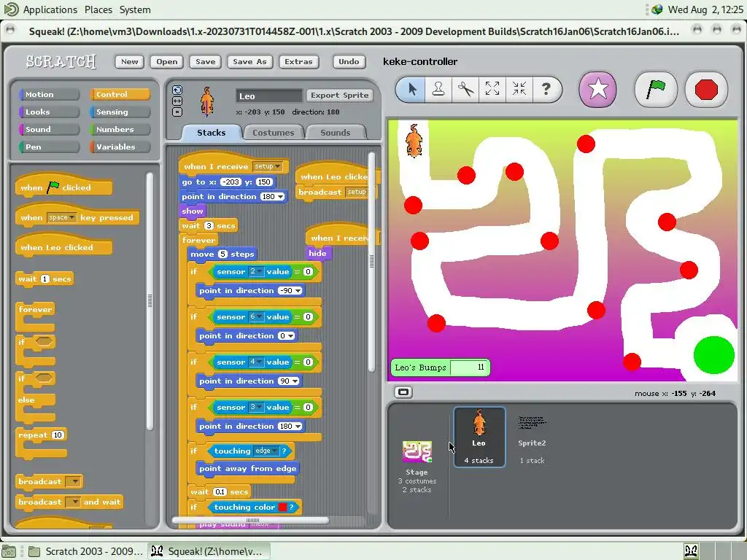
Task: Switch to the Stacks tab
Action: (x=211, y=133)
